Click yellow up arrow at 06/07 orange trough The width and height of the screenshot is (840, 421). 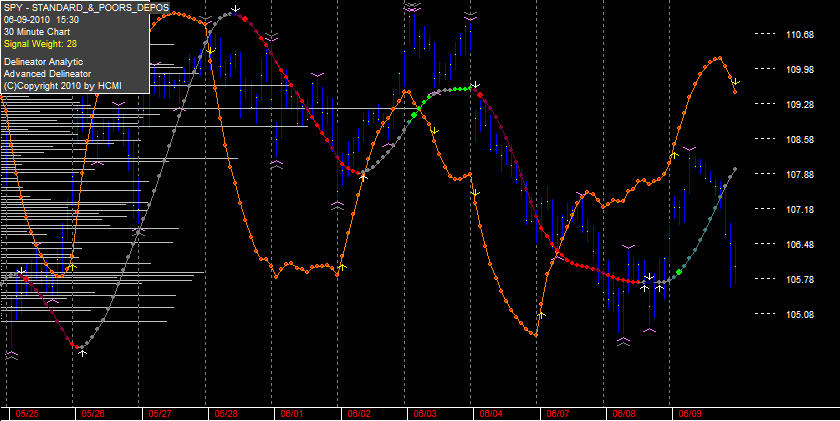(x=541, y=315)
